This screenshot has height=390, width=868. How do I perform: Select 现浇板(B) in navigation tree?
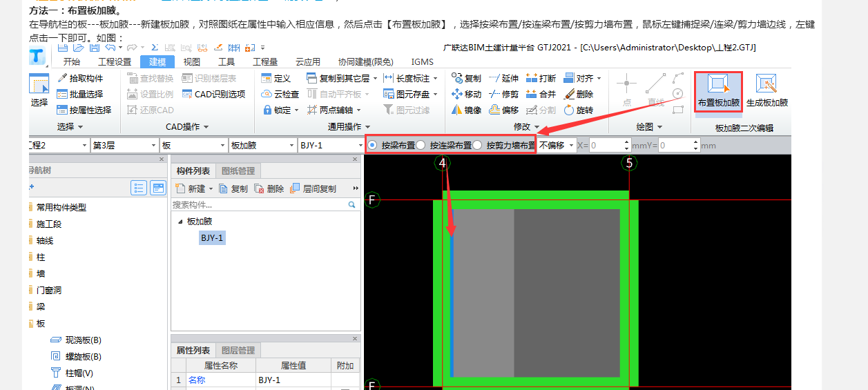tap(77, 340)
